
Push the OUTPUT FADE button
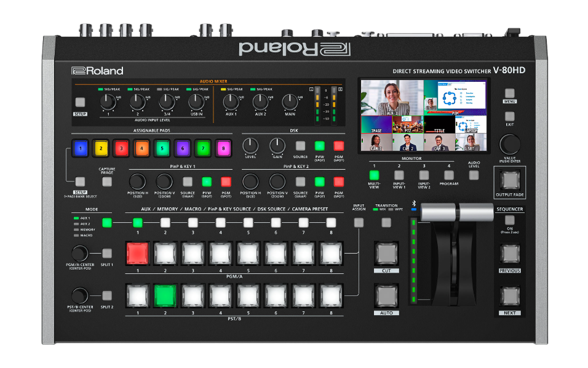[510, 180]
